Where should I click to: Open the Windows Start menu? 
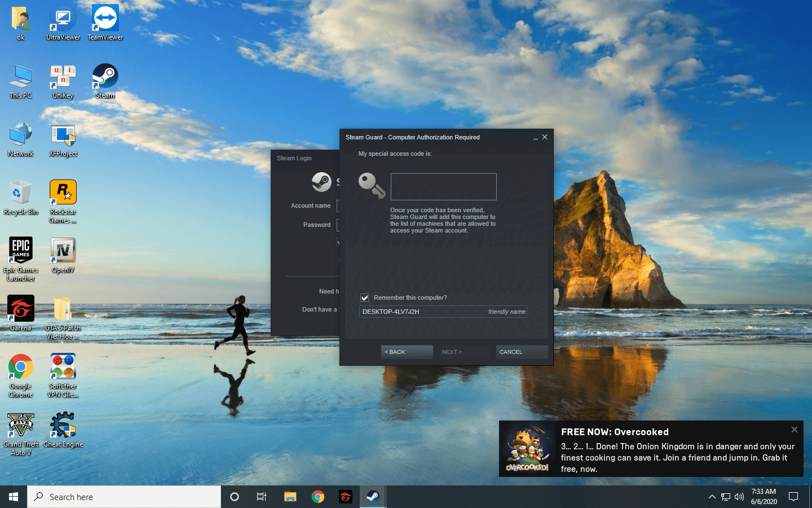[14, 497]
